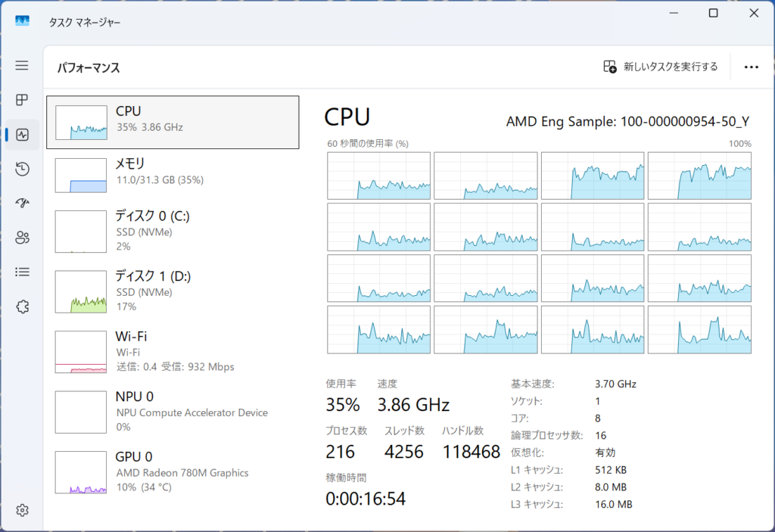
Task: Click the タスク マネージャー window title
Action: 85,22
